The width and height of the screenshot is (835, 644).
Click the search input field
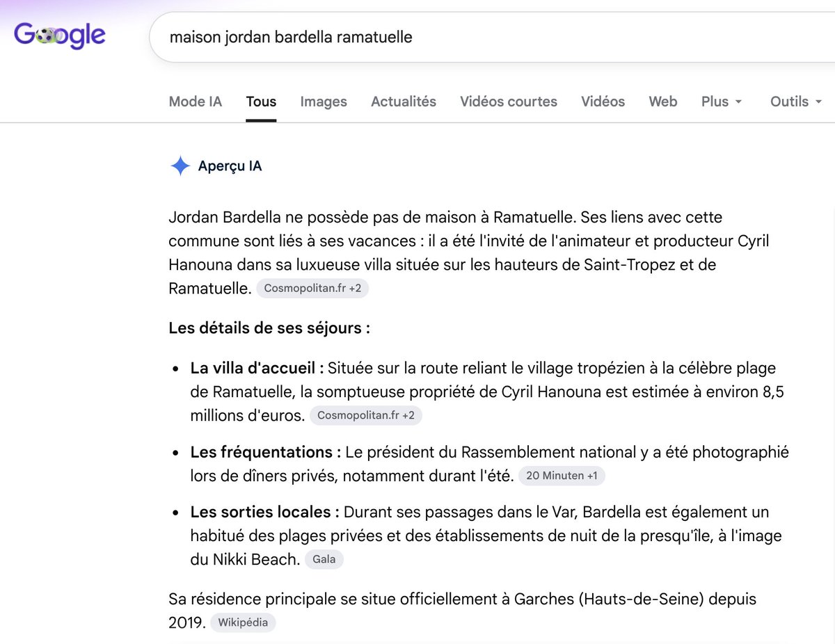492,37
